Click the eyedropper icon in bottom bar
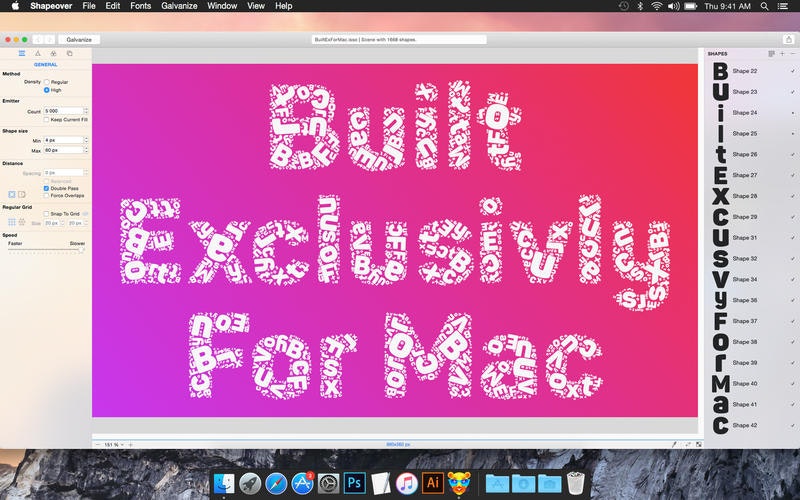The image size is (800, 500). click(674, 444)
